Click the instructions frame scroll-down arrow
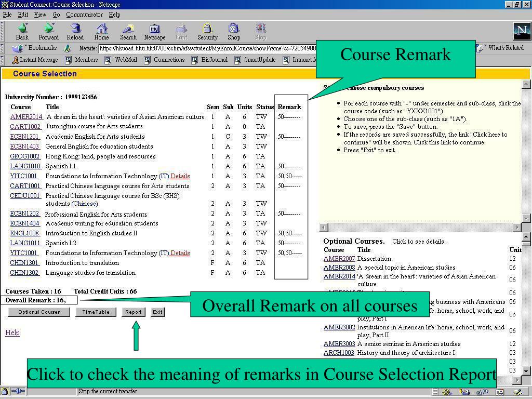This screenshot has height=399, width=532. coord(526,219)
